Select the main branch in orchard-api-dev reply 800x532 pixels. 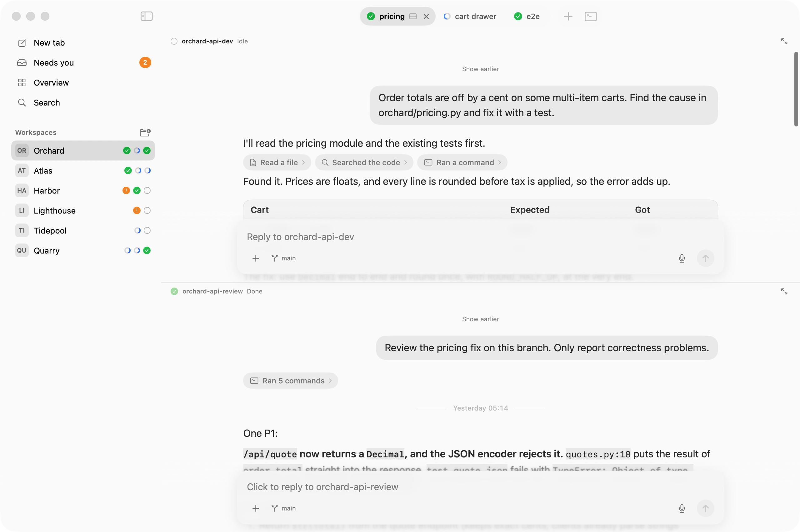(283, 258)
